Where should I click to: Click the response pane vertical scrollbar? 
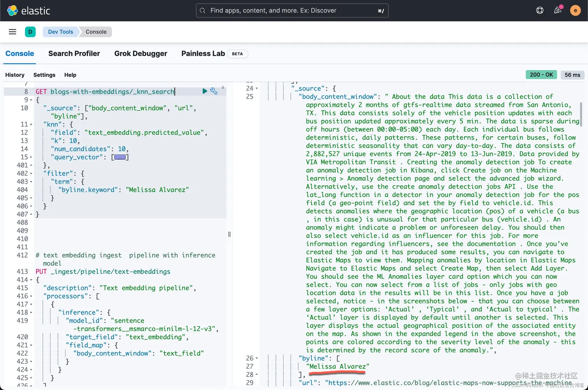pyautogui.click(x=581, y=114)
